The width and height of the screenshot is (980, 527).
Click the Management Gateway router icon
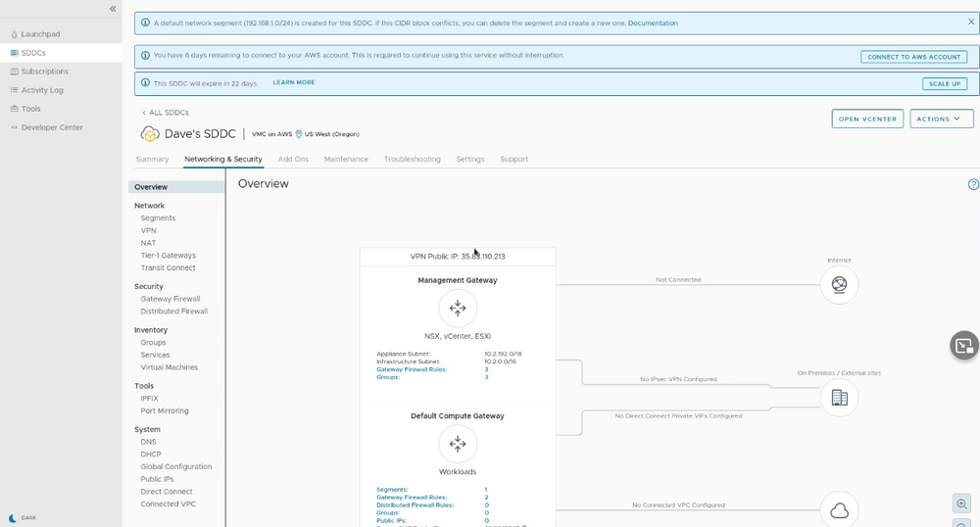pyautogui.click(x=457, y=308)
